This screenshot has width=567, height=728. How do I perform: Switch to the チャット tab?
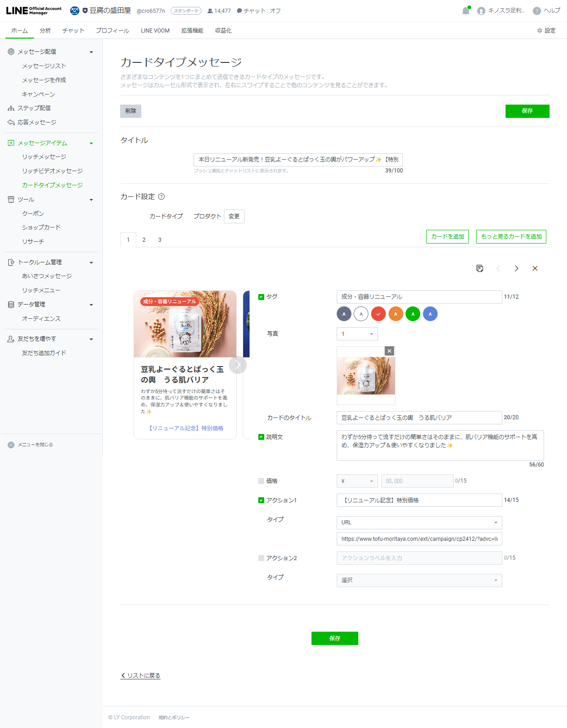(x=73, y=31)
